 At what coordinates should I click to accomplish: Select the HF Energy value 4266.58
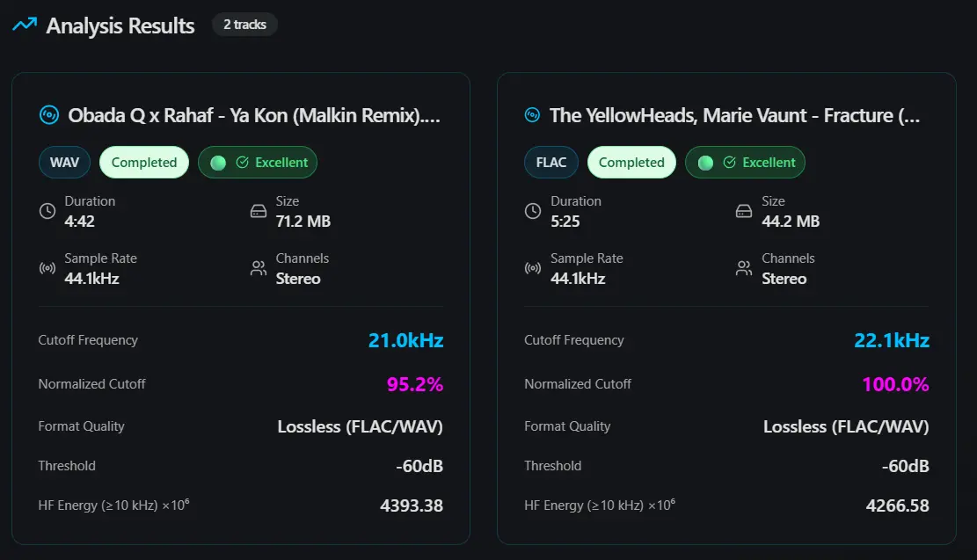(x=897, y=505)
